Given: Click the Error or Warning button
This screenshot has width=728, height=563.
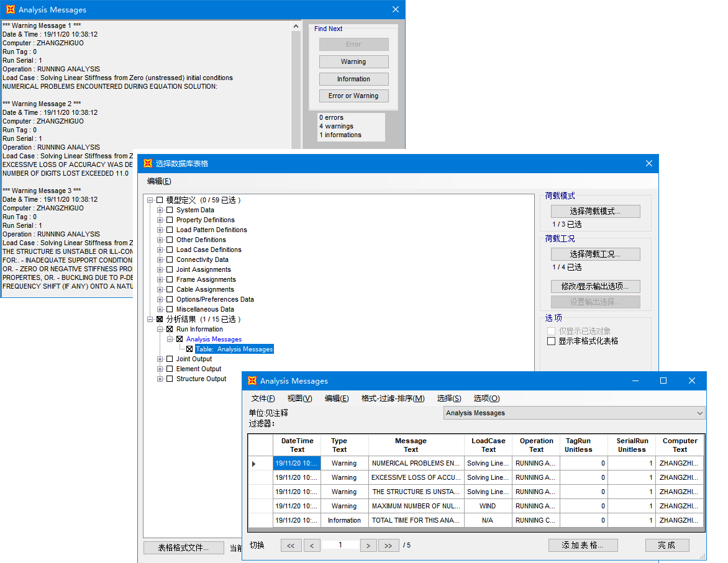Looking at the screenshot, I should click(353, 96).
